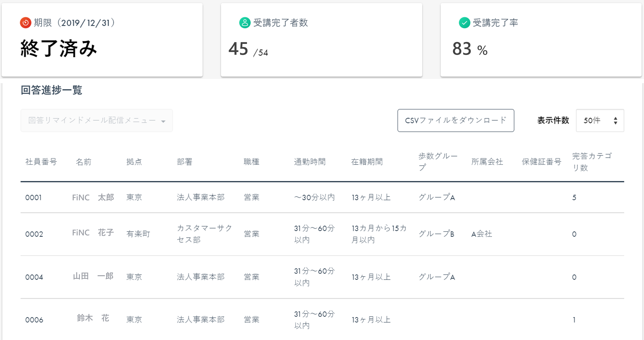Click the 45/54 completion count card
644x340 pixels.
coord(322,40)
